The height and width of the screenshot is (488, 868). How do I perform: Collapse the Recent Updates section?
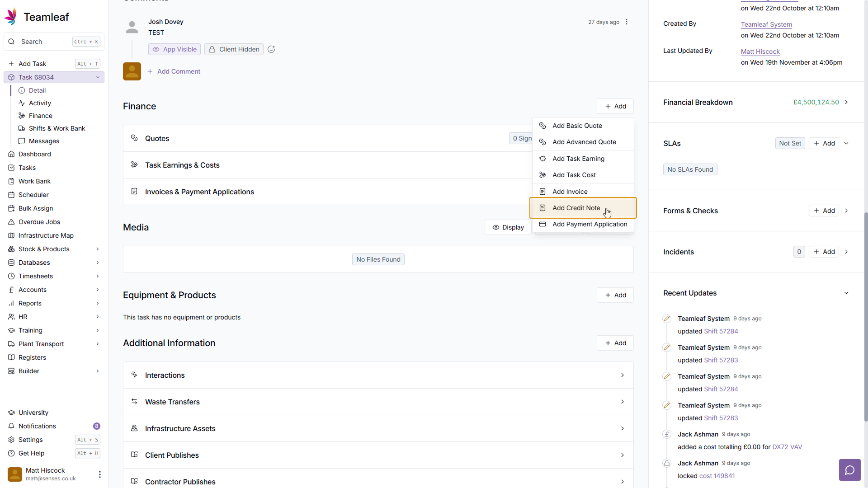click(846, 293)
